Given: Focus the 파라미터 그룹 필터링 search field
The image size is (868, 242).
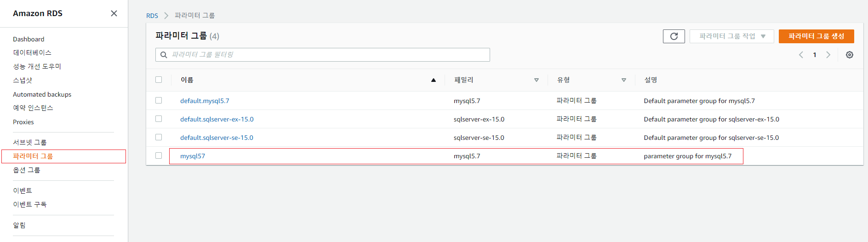Looking at the screenshot, I should point(323,55).
